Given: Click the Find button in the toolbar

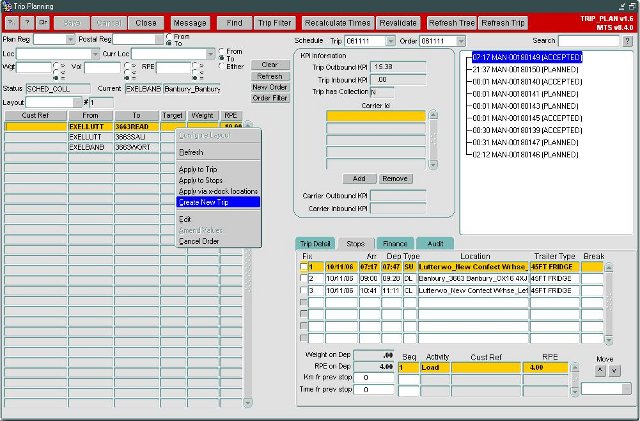Looking at the screenshot, I should tap(234, 23).
